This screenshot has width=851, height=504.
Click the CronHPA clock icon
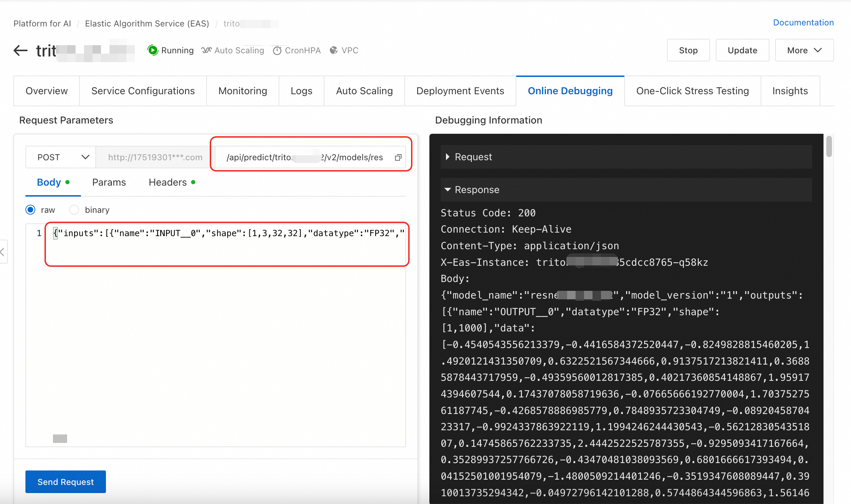pyautogui.click(x=277, y=50)
